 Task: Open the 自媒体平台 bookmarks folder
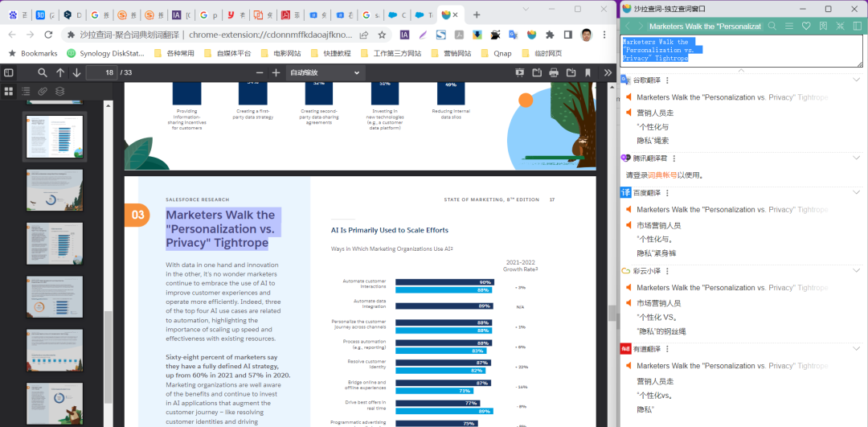(x=227, y=54)
